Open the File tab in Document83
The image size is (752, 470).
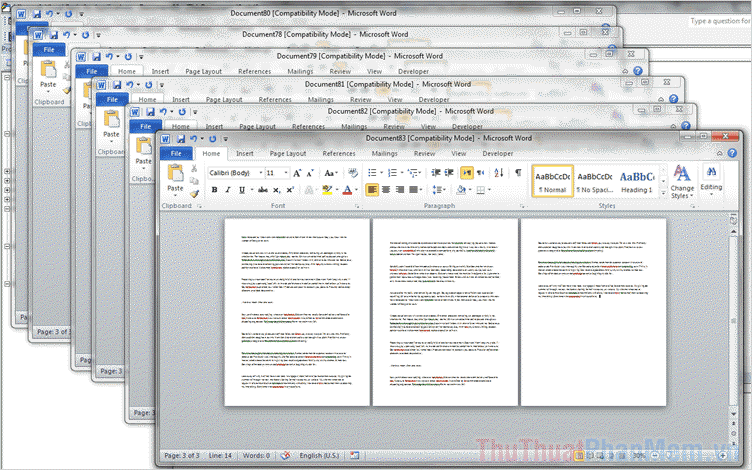point(176,153)
